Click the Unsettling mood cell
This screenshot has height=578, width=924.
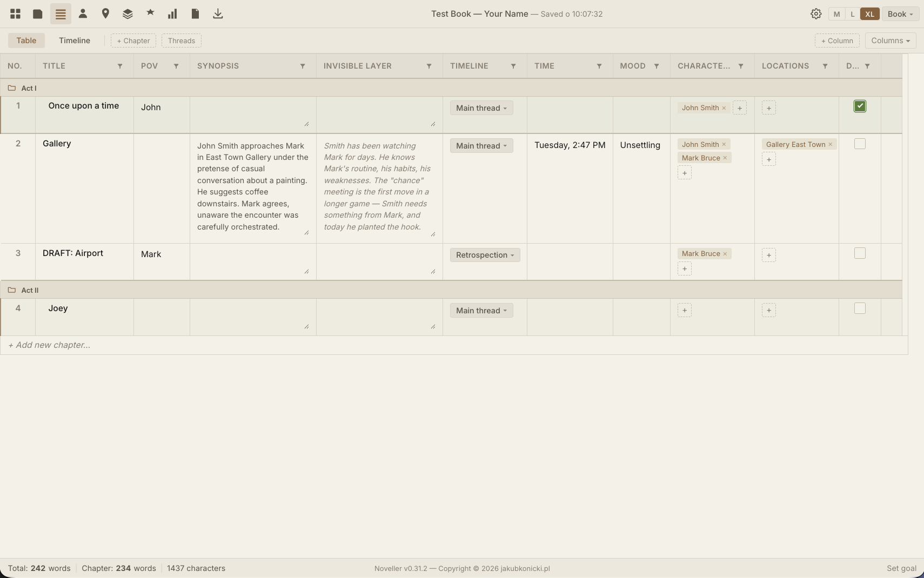(x=640, y=145)
